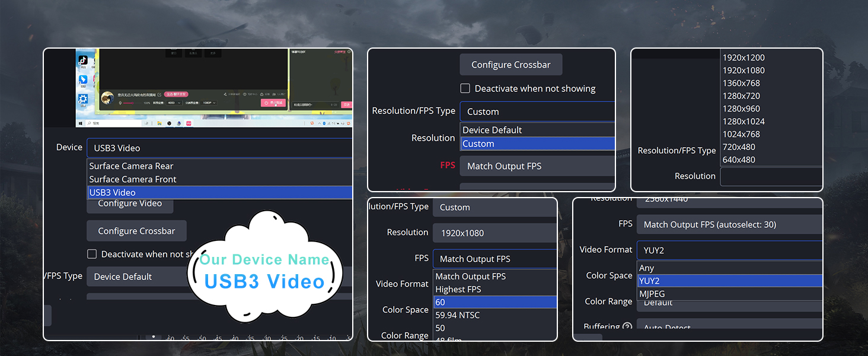Check the Deactivate box in the left panel

(92, 254)
